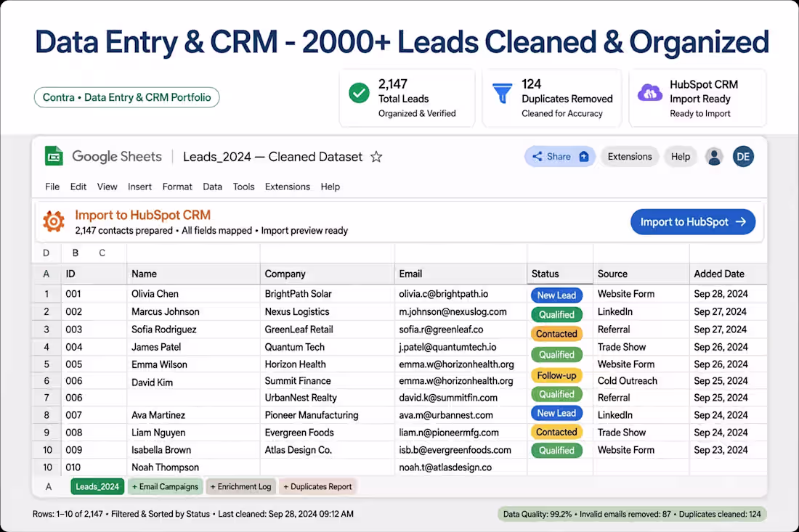The height and width of the screenshot is (532, 799).
Task: Select row header number 5
Action: 46,364
